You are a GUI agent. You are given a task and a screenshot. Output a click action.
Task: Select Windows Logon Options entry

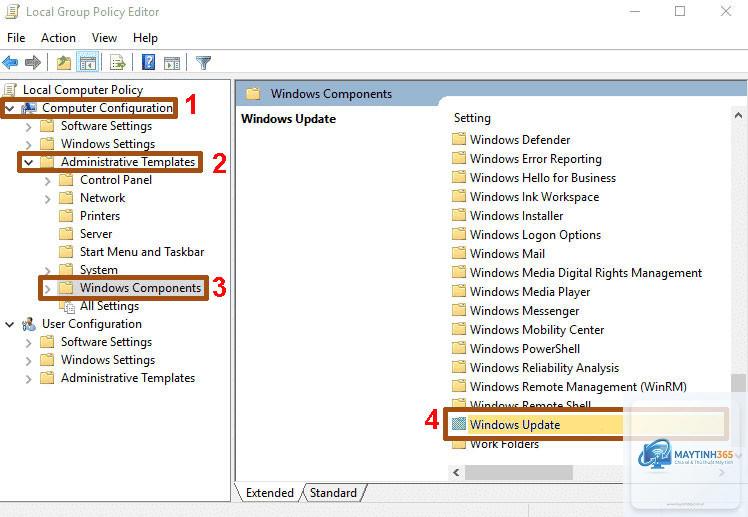535,235
